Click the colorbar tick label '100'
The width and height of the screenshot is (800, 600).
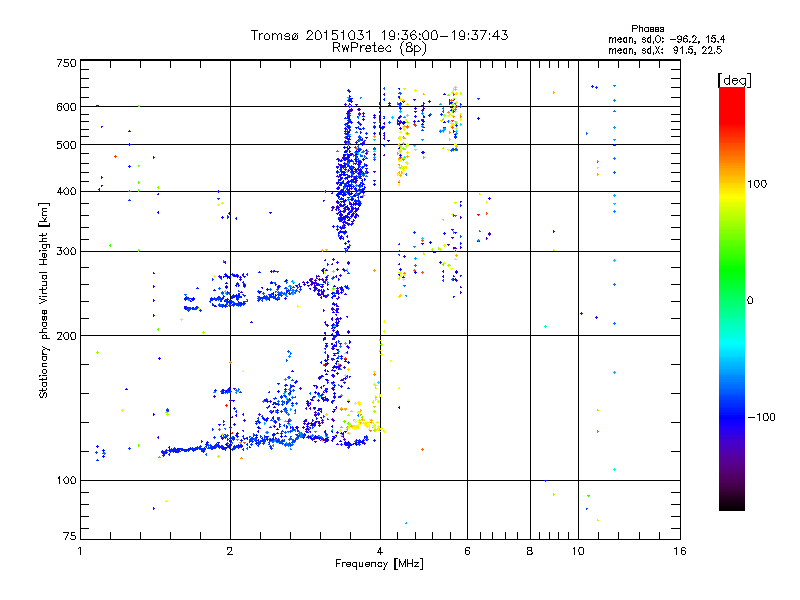click(757, 184)
